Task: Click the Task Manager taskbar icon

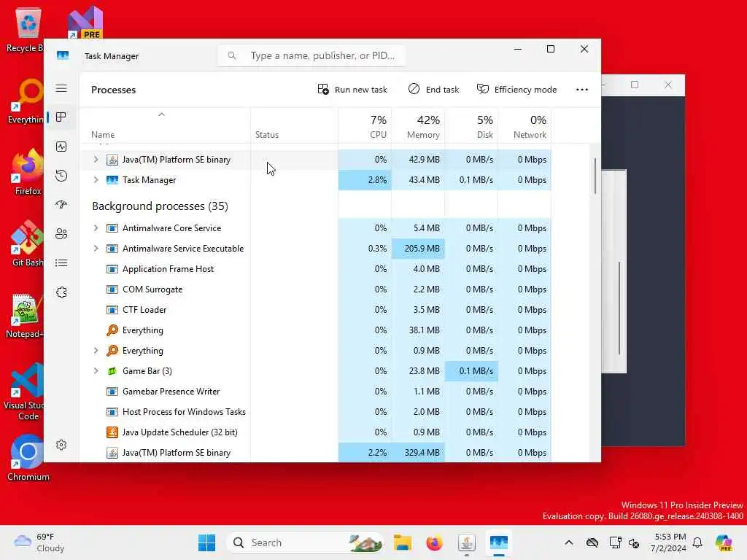Action: (499, 542)
